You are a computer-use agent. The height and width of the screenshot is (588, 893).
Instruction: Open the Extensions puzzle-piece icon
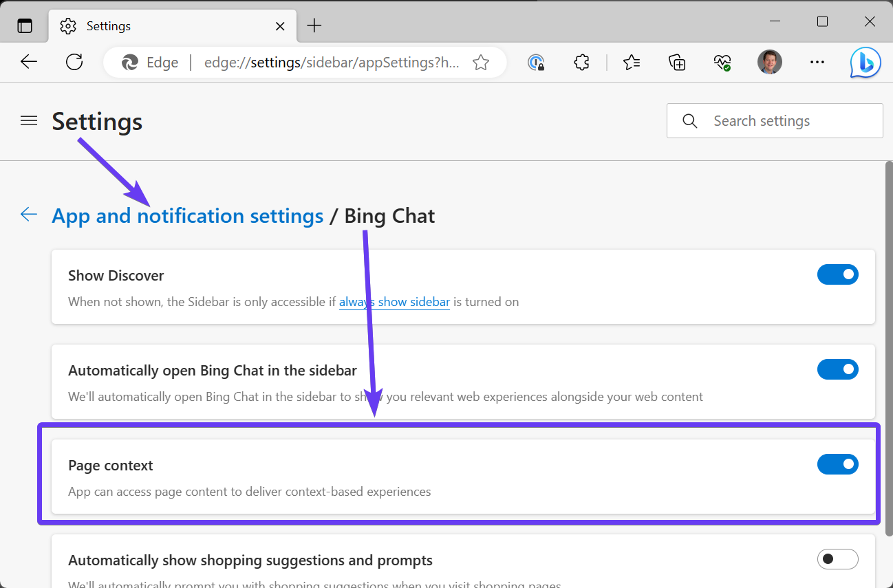(x=581, y=62)
